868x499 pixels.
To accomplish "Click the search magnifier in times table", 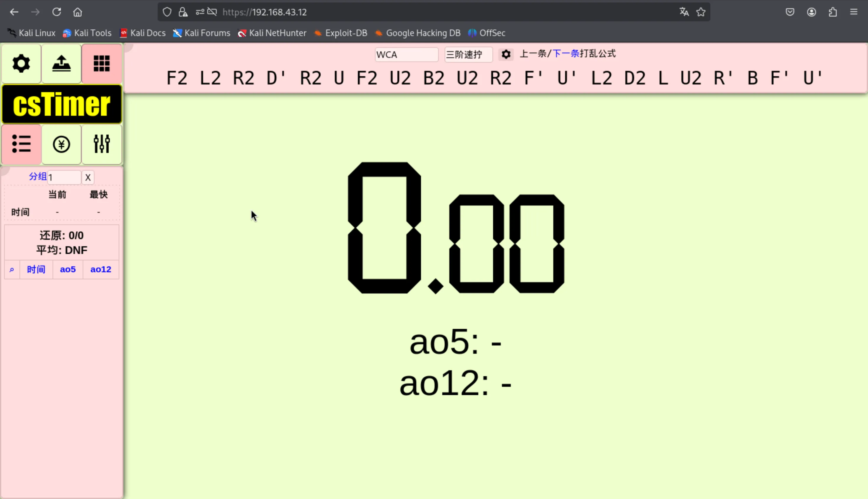I will pyautogui.click(x=12, y=270).
